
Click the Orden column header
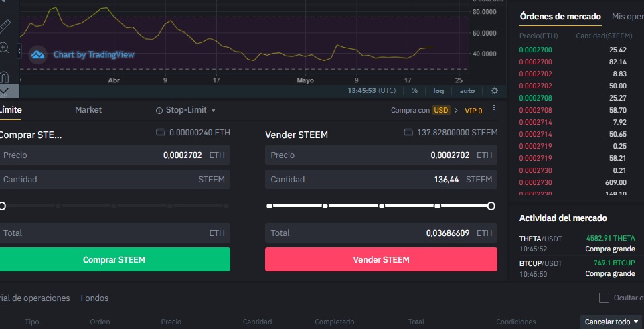100,322
